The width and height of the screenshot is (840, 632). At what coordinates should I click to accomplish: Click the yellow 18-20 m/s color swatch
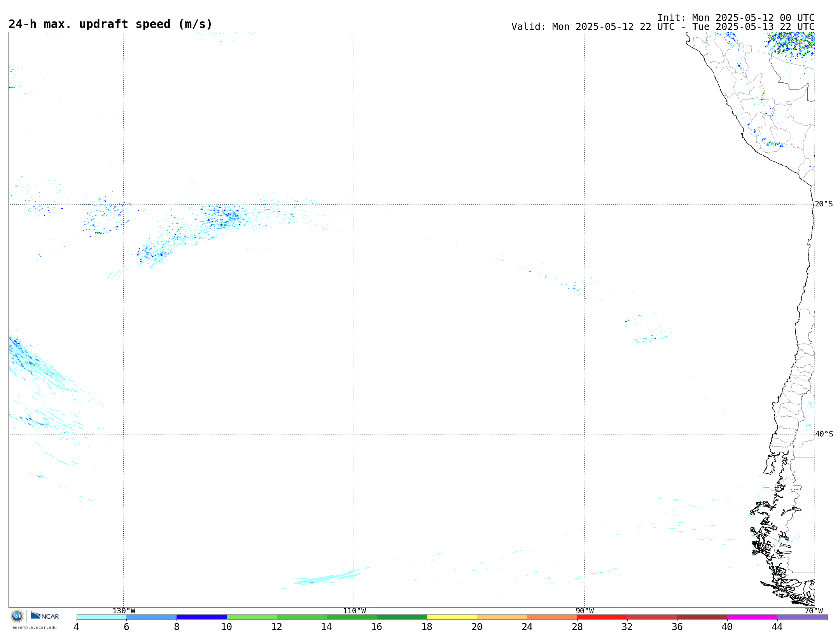(x=452, y=617)
